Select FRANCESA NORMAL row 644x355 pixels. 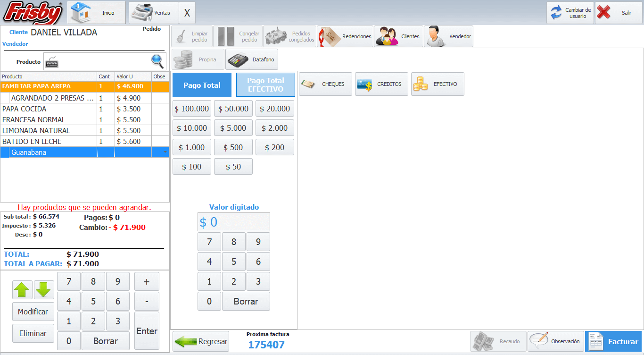[x=84, y=119]
